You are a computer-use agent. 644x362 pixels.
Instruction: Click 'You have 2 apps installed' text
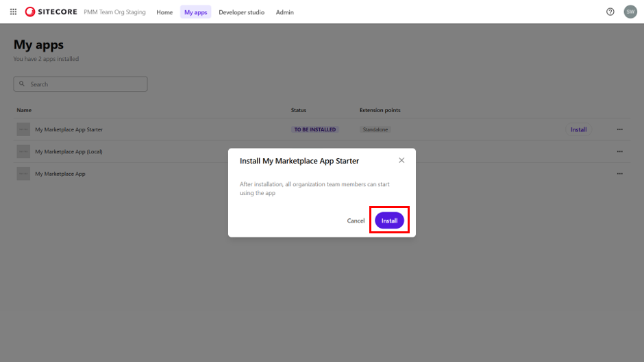coord(46,59)
